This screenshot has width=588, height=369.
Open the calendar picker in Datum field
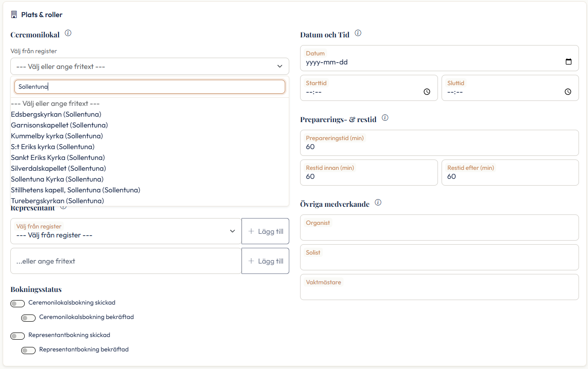[568, 62]
